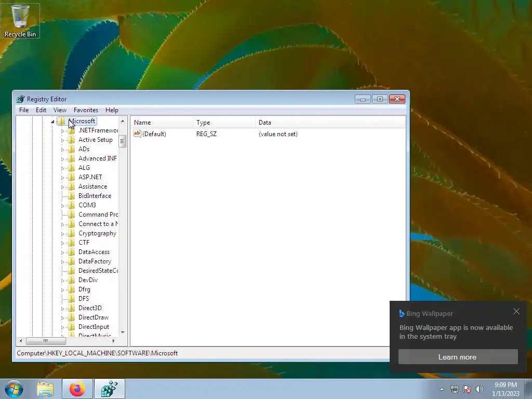Click the Assistance folder icon
This screenshot has width=532, height=399.
[x=71, y=187]
